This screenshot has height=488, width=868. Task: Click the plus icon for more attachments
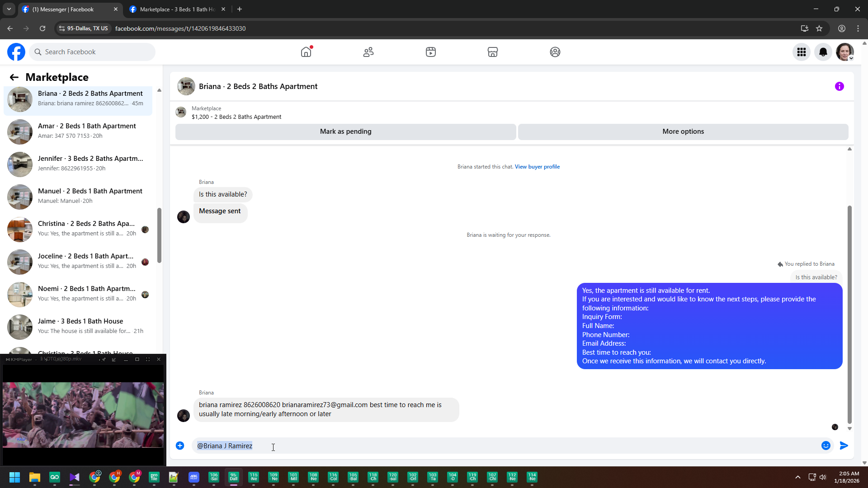click(180, 446)
